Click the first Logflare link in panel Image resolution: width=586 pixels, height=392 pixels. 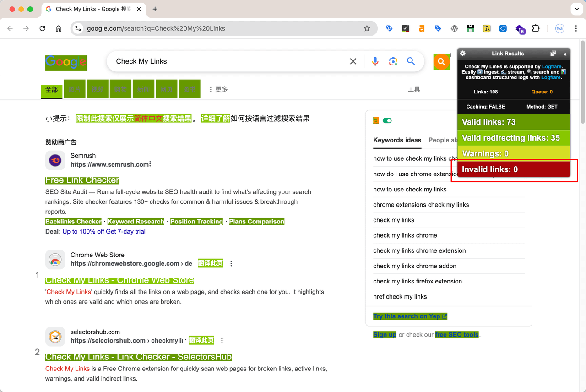tap(552, 66)
